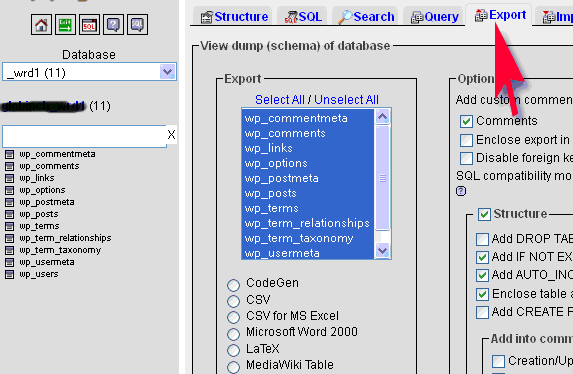Select MediaWiki Table export format
The width and height of the screenshot is (573, 374).
[233, 366]
